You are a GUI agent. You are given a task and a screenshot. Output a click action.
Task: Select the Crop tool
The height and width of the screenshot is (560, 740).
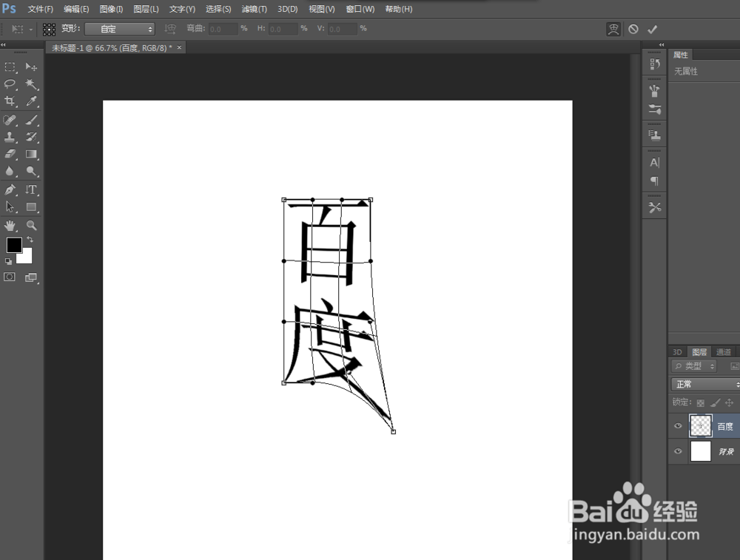click(10, 101)
